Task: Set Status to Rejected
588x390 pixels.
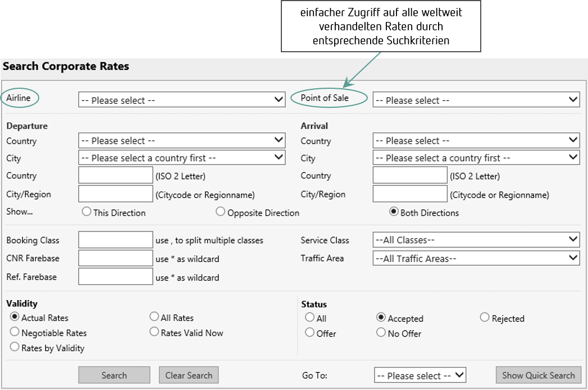Action: 485,318
